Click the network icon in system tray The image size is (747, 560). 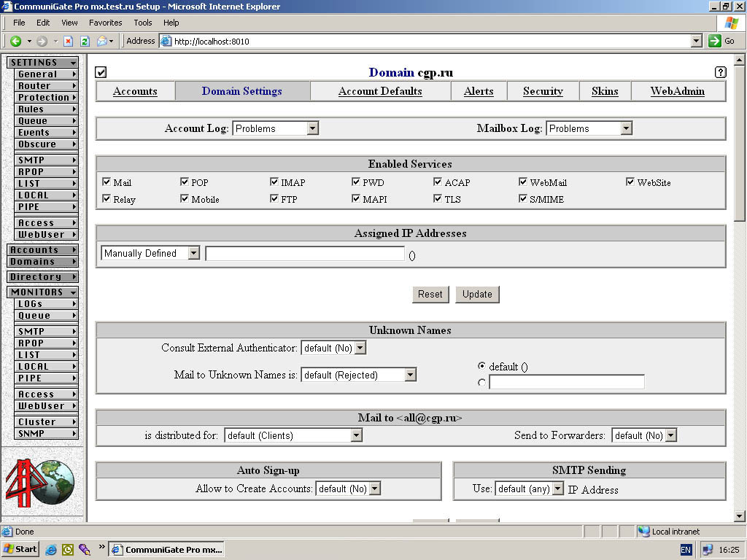708,550
